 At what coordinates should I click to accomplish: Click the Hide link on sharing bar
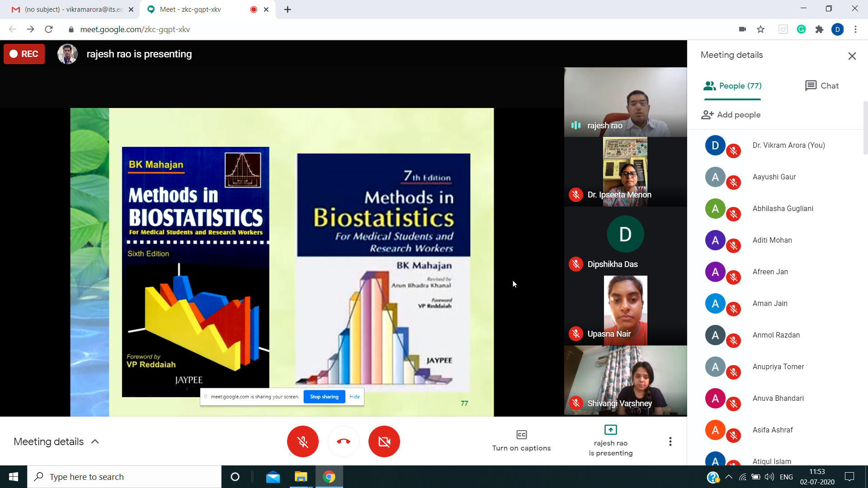click(x=354, y=397)
